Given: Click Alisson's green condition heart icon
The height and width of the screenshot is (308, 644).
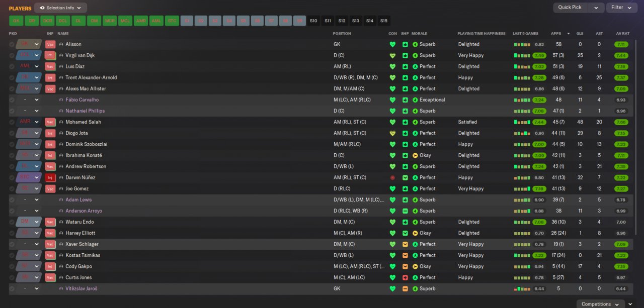Looking at the screenshot, I should (393, 44).
